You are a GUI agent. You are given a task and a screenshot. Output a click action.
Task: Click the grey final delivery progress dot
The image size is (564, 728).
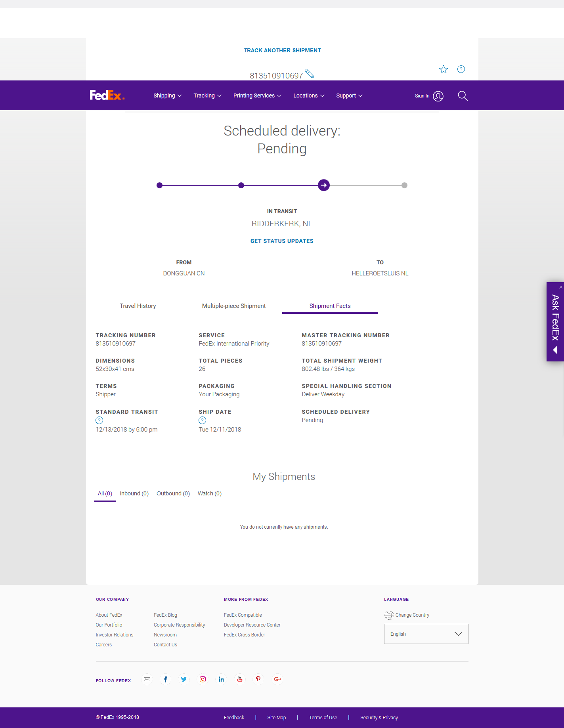tap(404, 185)
